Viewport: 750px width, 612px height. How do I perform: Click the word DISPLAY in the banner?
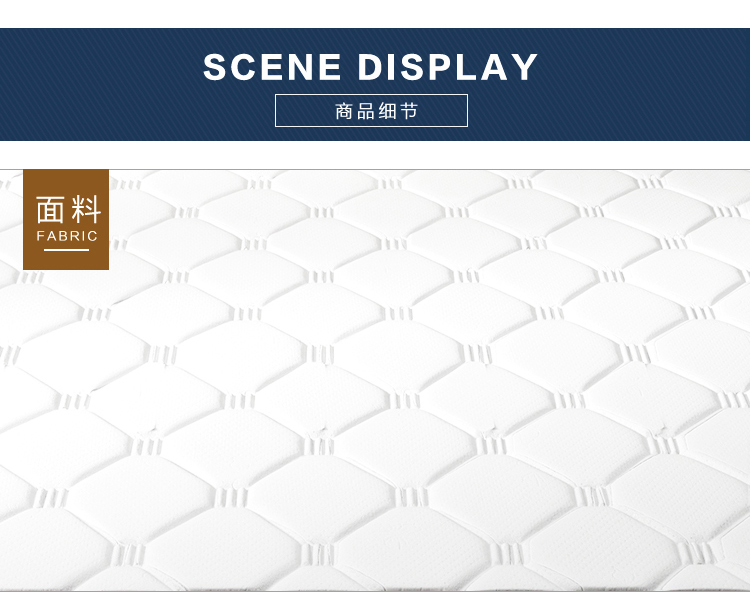click(448, 67)
